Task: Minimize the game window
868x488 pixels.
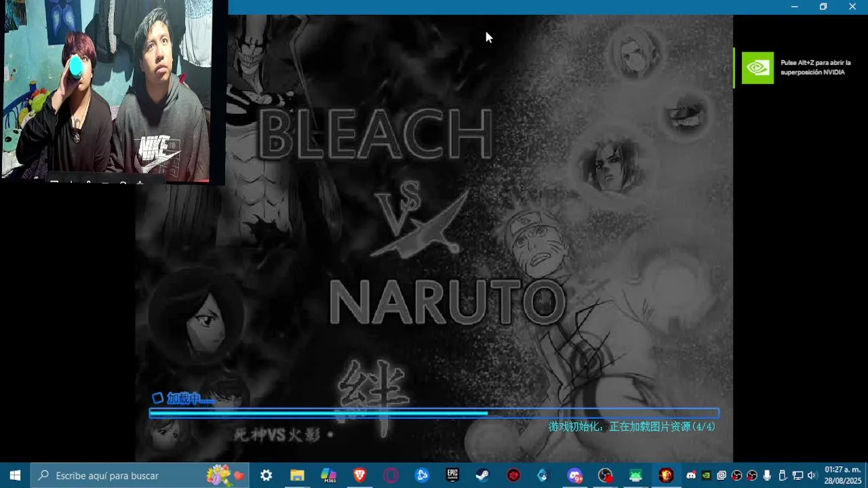Action: click(795, 7)
